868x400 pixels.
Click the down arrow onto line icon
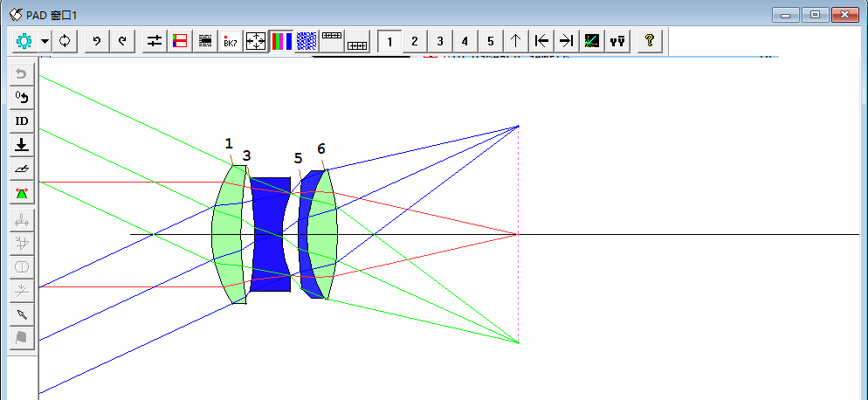coord(22,145)
